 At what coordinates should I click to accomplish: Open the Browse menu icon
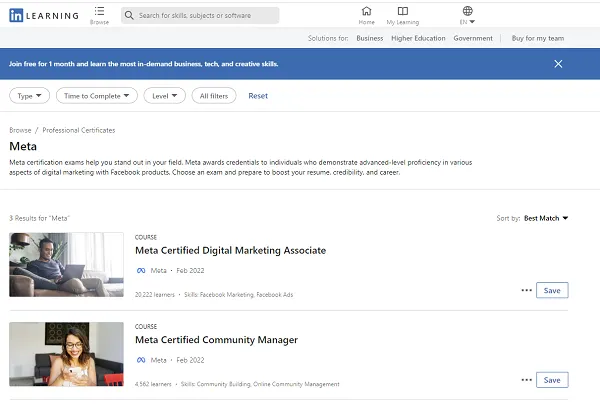99,11
